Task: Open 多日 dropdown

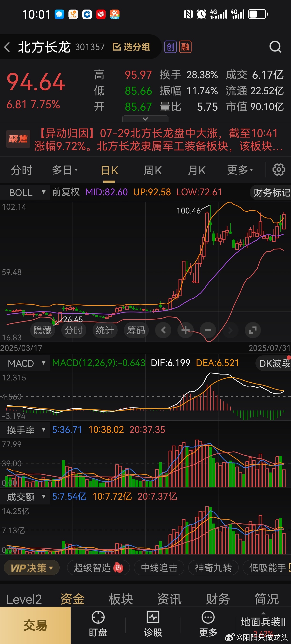Action: [65, 170]
